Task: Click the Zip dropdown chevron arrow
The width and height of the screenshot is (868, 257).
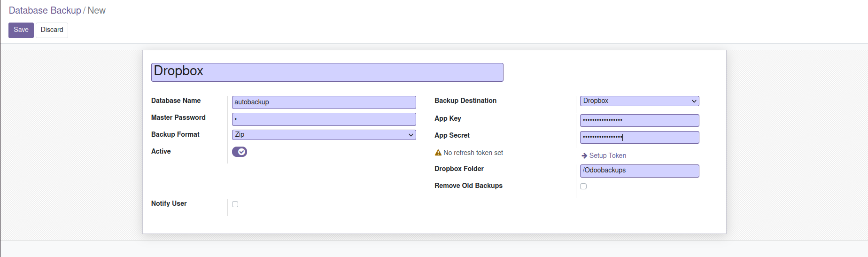Action: point(411,135)
